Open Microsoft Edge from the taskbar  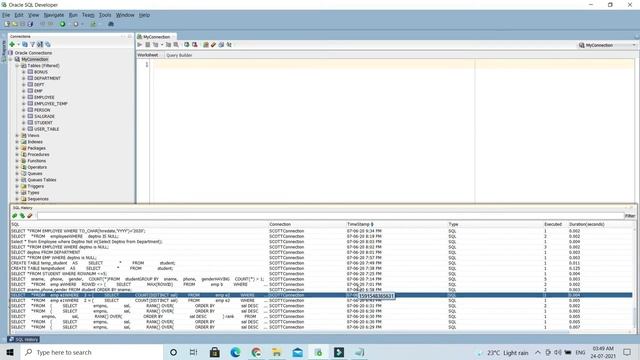[236, 352]
